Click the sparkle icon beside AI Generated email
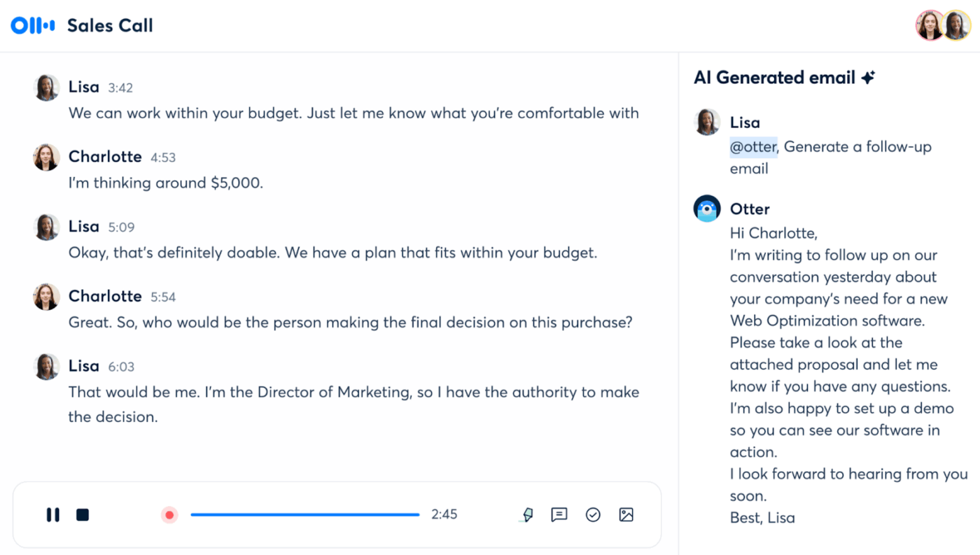 (868, 77)
